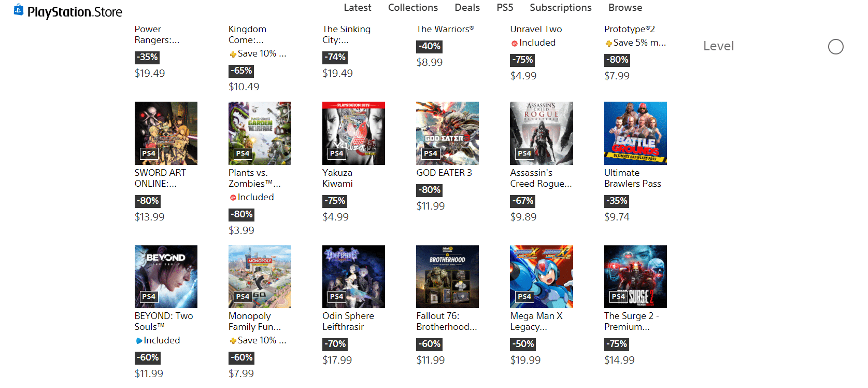Open the Browse navigation item

pyautogui.click(x=625, y=8)
